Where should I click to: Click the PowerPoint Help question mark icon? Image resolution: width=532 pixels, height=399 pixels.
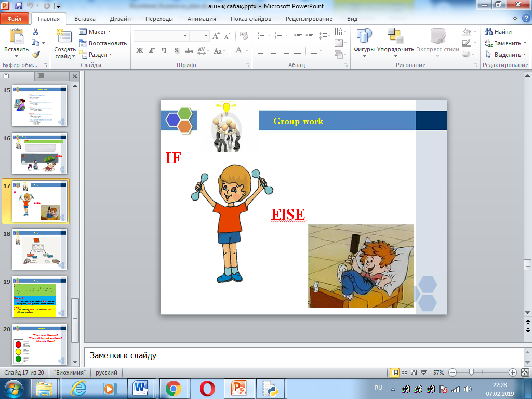point(526,19)
